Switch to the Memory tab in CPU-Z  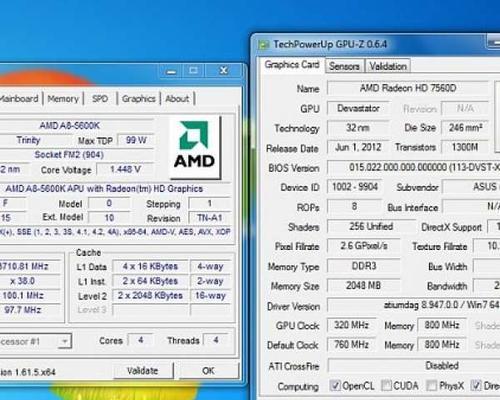63,99
